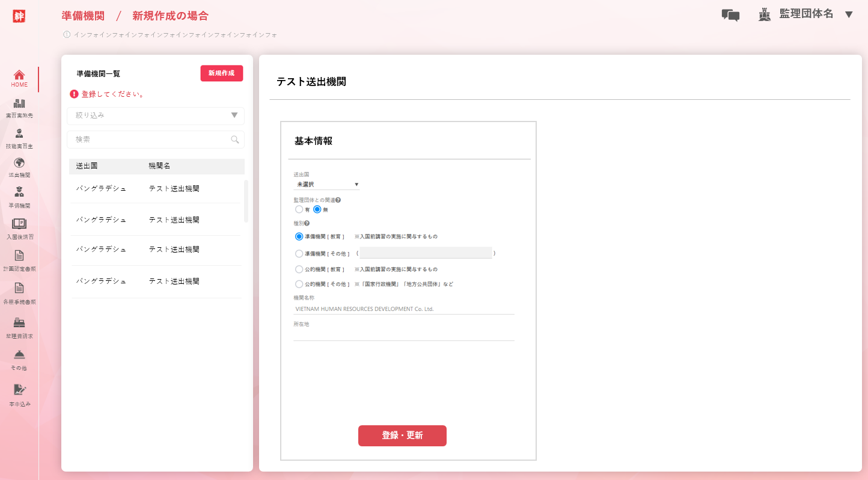
Task: Go to HOME in the sidebar
Action: (x=19, y=78)
